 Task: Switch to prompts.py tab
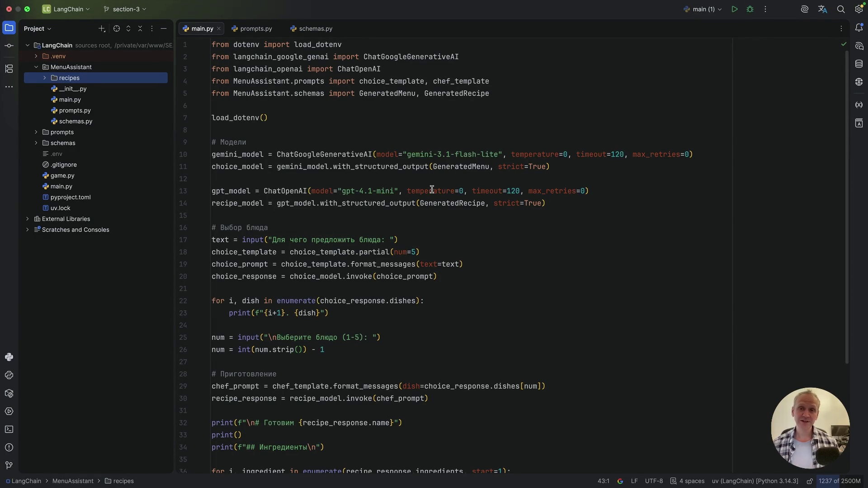252,28
